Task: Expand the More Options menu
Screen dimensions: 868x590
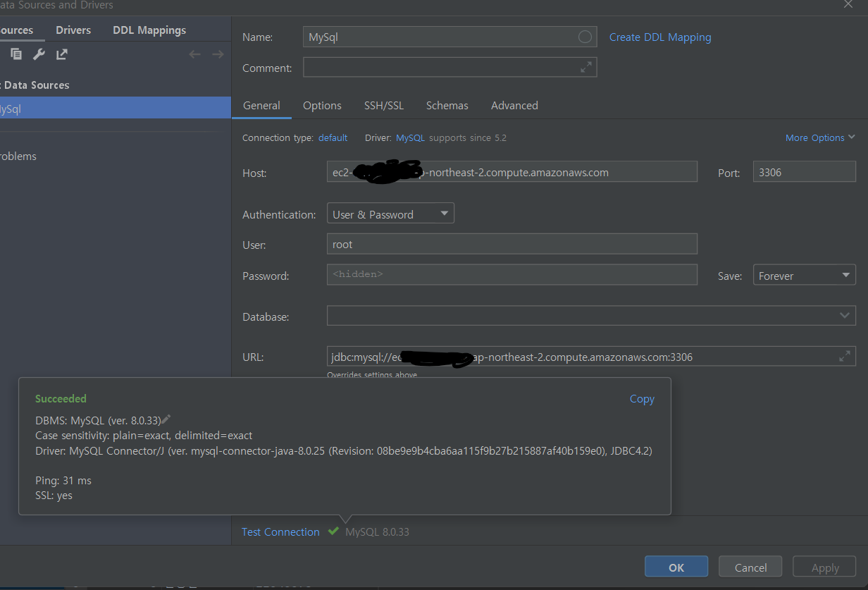Action: [x=820, y=137]
